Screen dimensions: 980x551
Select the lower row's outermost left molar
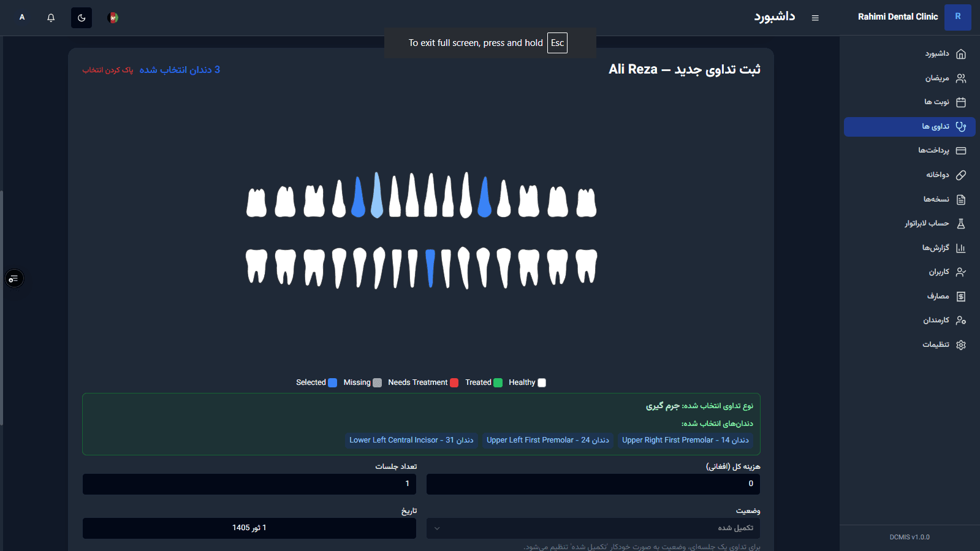click(x=257, y=265)
